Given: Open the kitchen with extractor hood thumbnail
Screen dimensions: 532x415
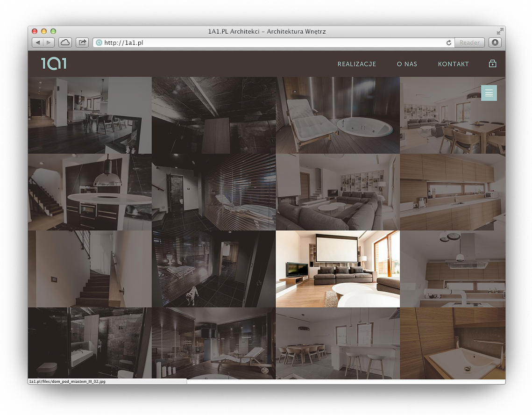Looking at the screenshot, I should point(453,269).
